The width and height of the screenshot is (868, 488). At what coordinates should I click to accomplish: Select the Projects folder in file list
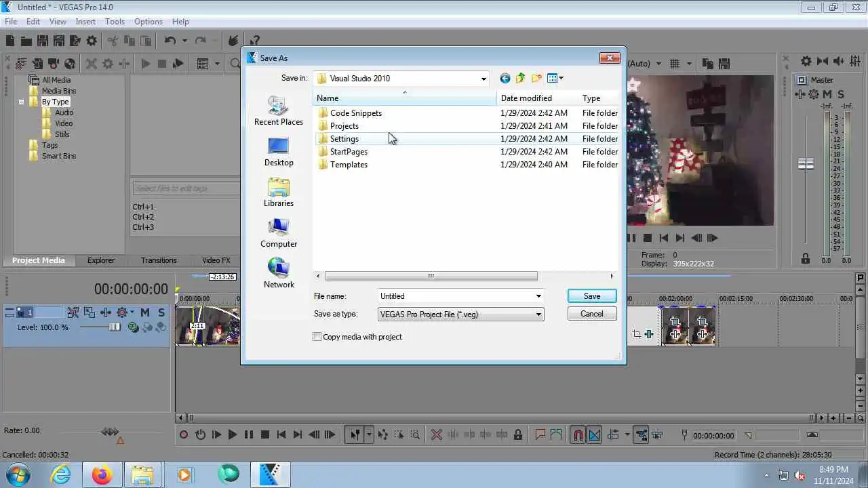click(344, 126)
